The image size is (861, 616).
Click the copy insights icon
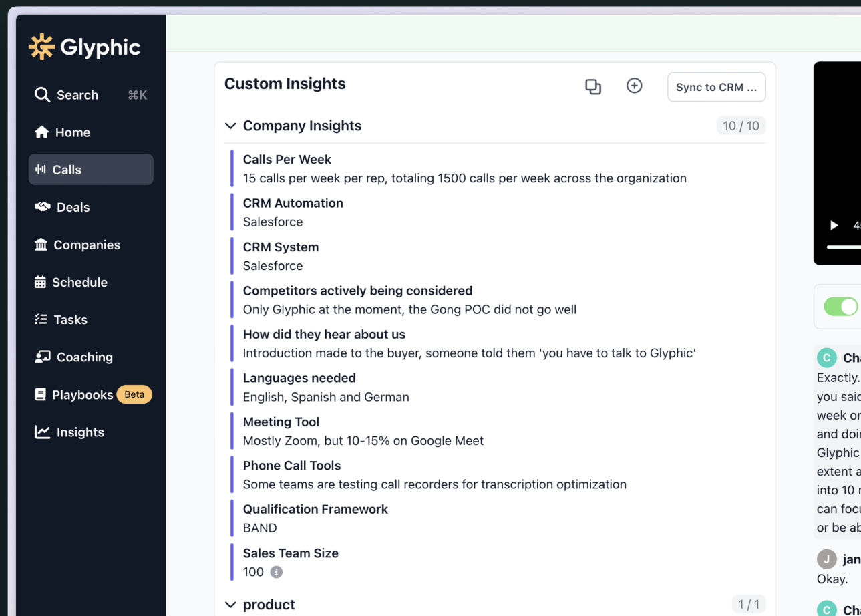pos(593,86)
